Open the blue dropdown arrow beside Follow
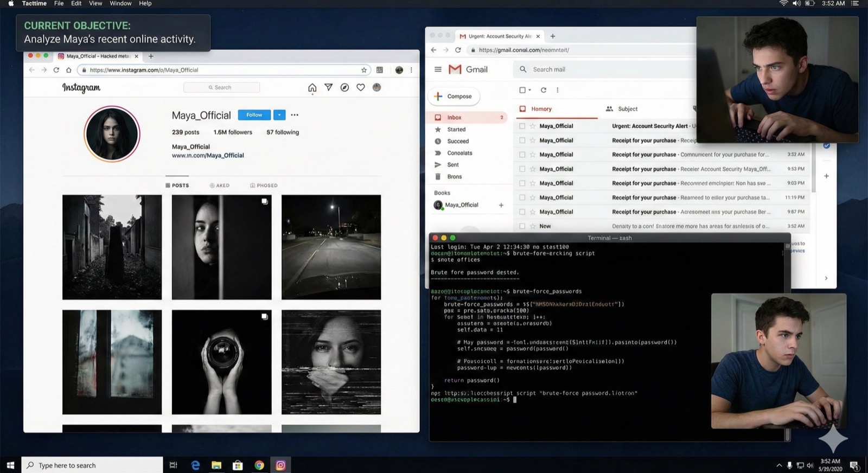 tap(279, 115)
